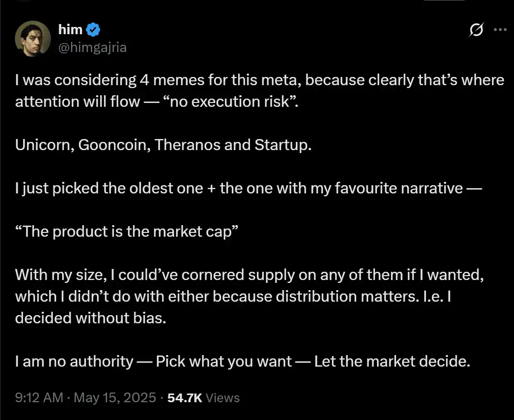Click "The product is the market cap" line
This screenshot has height=420, width=514.
click(127, 231)
